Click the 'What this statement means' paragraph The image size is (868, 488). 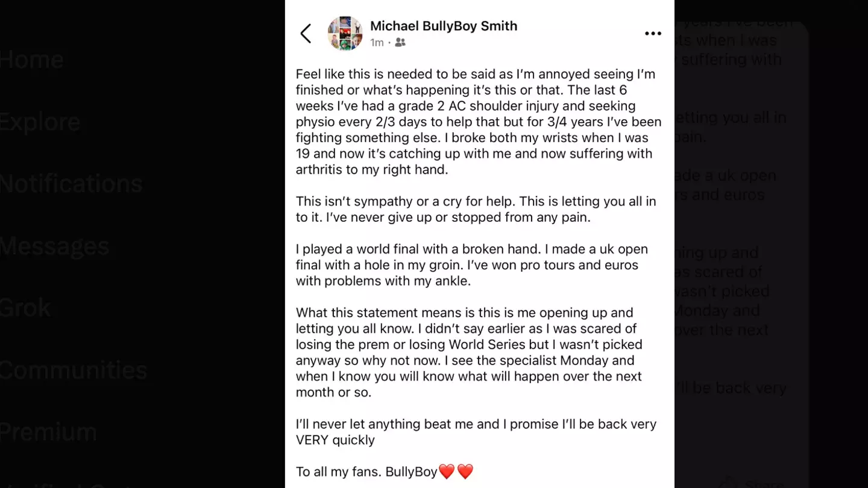[x=469, y=352]
